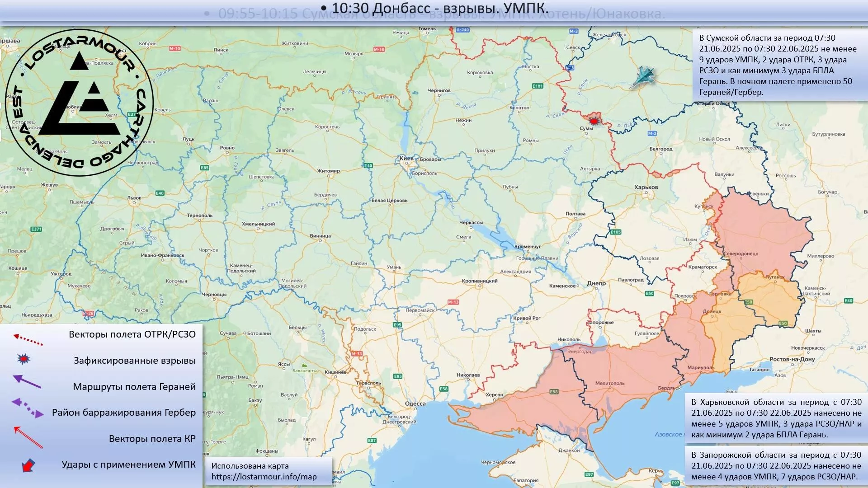Image resolution: width=868 pixels, height=488 pixels.
Task: Click the Zaporizhzhia region strikes summary box
Action: [776, 466]
